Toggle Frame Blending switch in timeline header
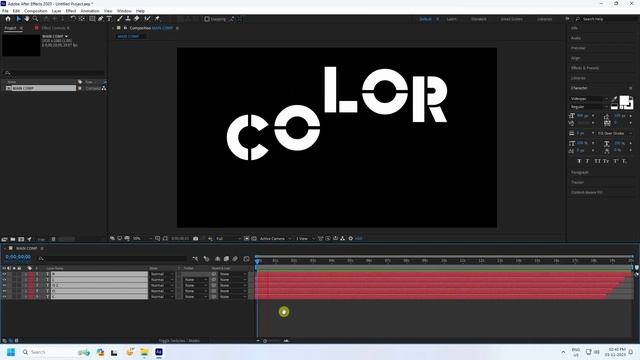The width and height of the screenshot is (640, 360). 226,258
